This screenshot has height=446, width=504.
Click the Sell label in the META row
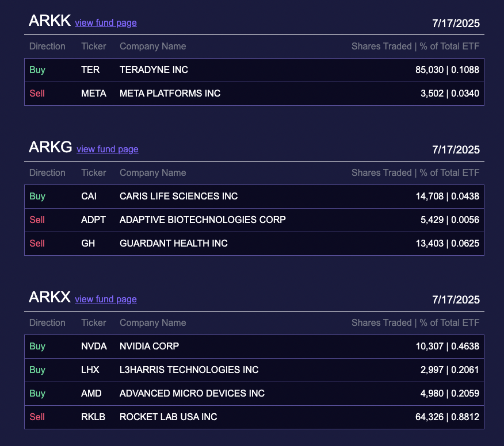(x=37, y=94)
